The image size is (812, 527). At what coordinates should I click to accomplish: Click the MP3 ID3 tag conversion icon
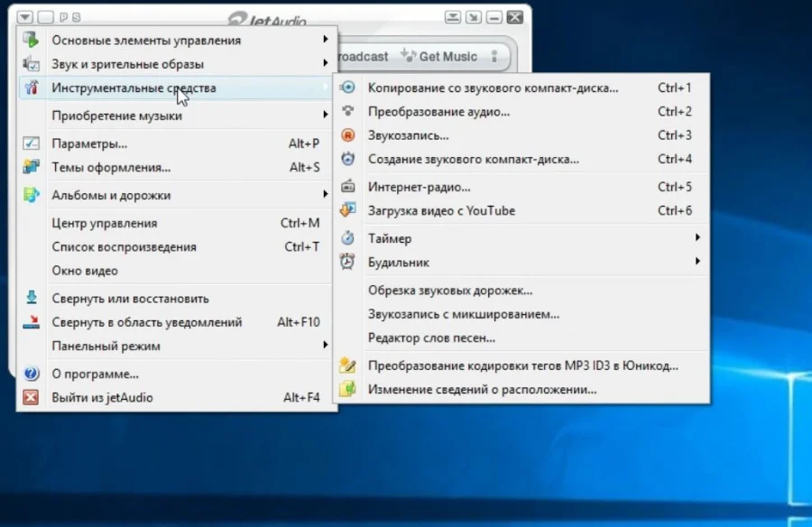click(x=347, y=365)
